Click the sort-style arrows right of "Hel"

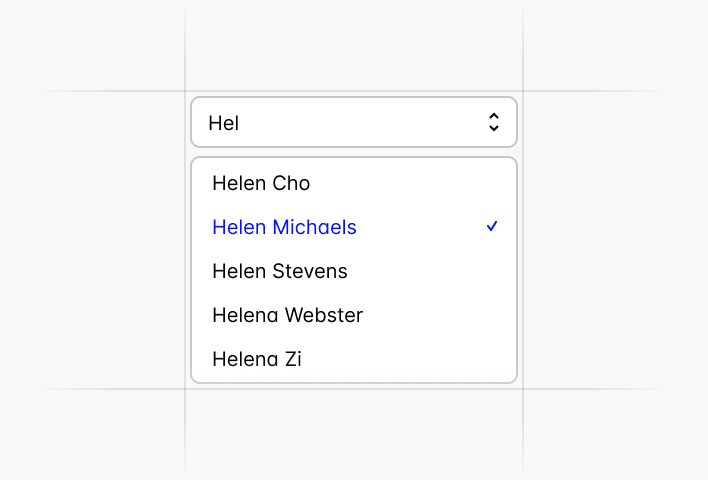click(x=493, y=123)
